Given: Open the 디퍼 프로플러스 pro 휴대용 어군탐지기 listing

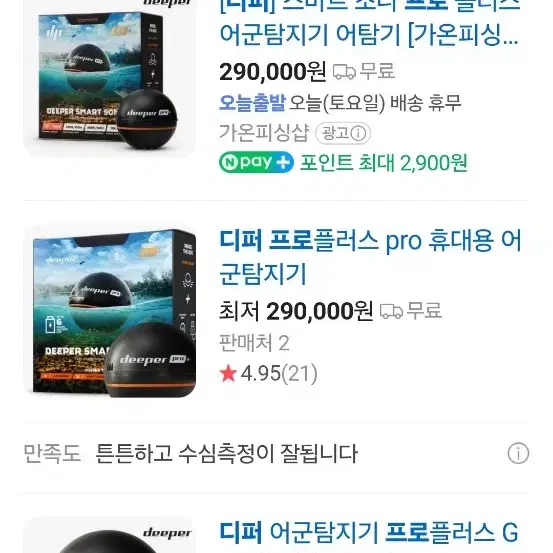Looking at the screenshot, I should click(370, 257).
